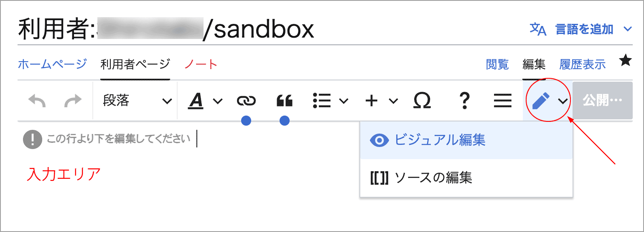Add a citation with quote icon
The width and height of the screenshot is (644, 232).
pyautogui.click(x=285, y=101)
